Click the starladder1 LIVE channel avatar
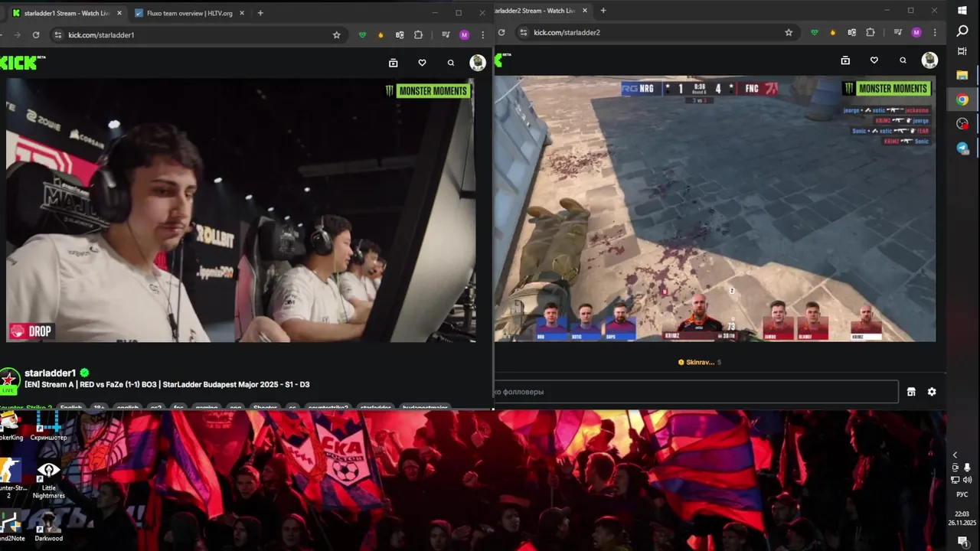Screen dimensions: 980x551 [9, 380]
